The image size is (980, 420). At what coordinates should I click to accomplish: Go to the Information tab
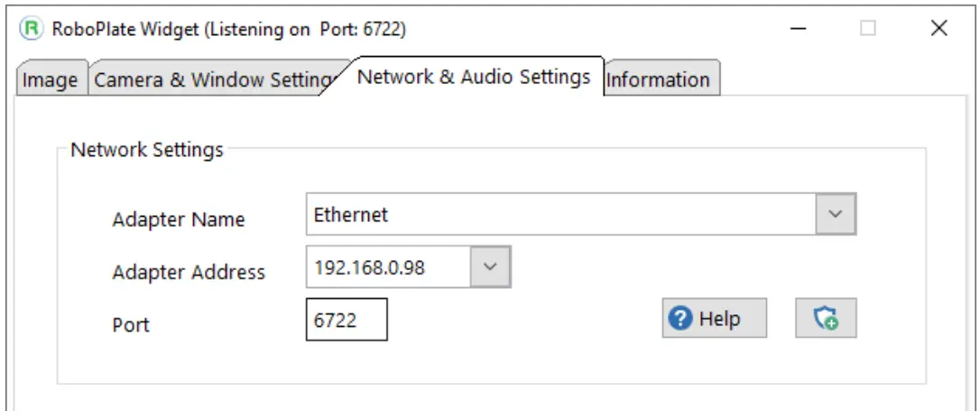click(x=658, y=80)
